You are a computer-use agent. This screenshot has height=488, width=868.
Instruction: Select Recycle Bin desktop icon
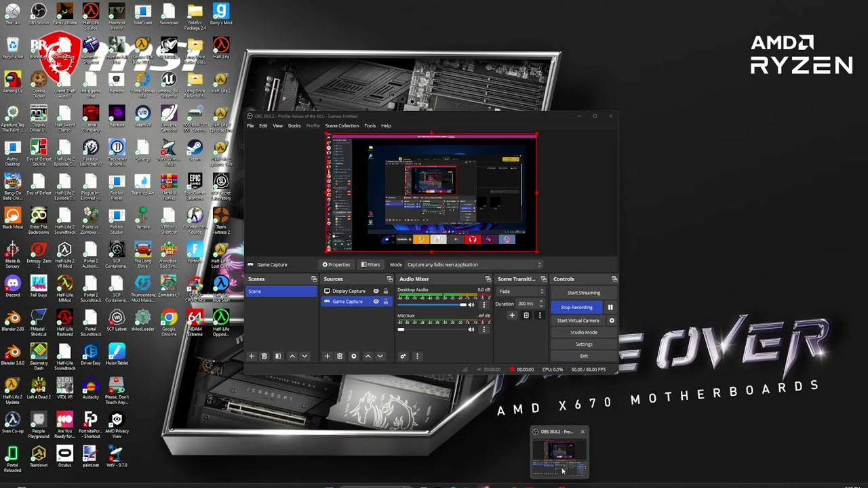pos(12,48)
